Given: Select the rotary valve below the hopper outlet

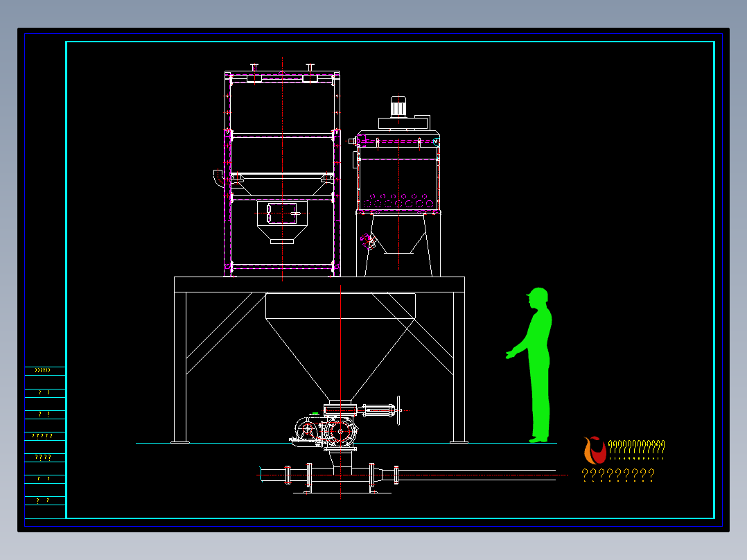Looking at the screenshot, I should (x=340, y=432).
